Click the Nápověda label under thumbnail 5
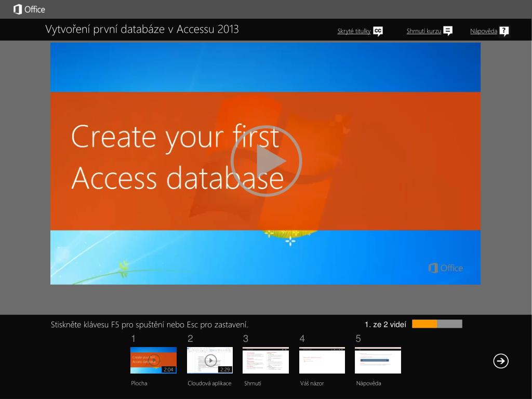 368,383
